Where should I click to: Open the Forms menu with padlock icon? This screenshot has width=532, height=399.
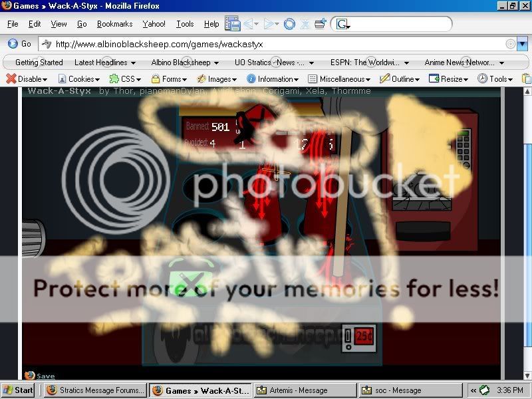(x=169, y=79)
